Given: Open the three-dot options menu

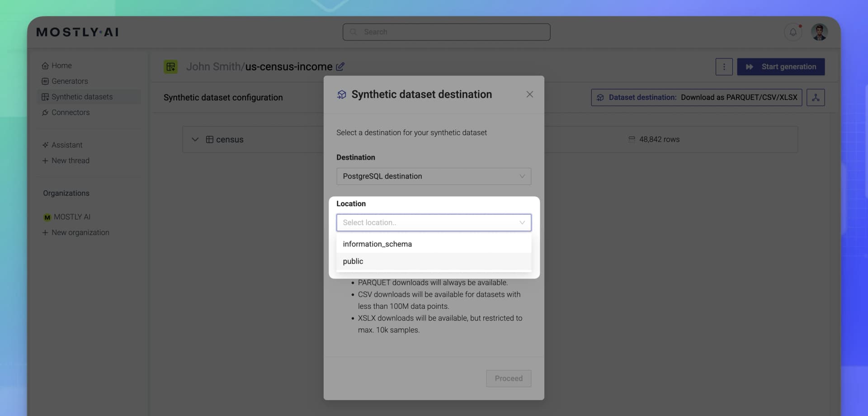Looking at the screenshot, I should coord(724,66).
